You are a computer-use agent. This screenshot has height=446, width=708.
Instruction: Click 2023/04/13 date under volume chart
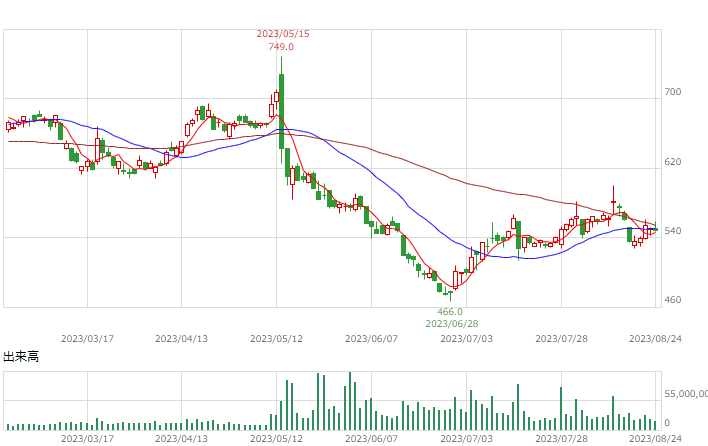click(x=182, y=439)
